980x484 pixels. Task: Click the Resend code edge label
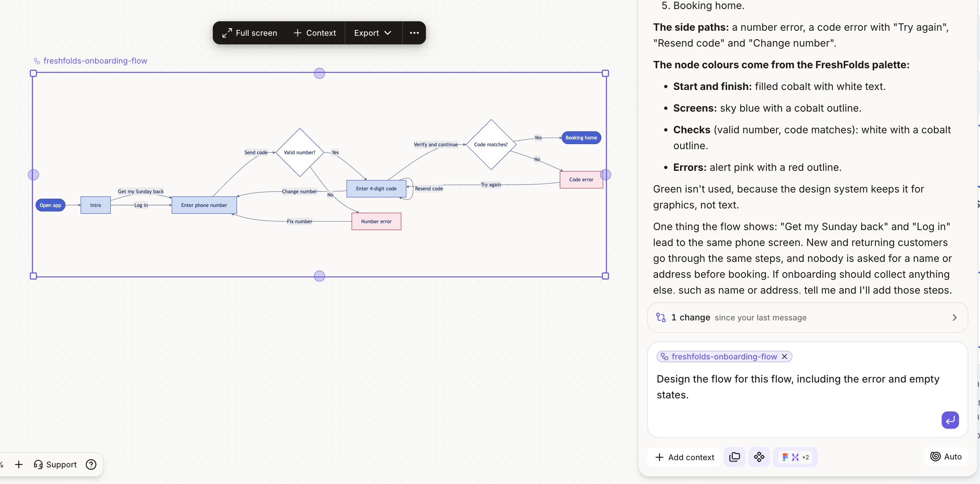coord(429,189)
